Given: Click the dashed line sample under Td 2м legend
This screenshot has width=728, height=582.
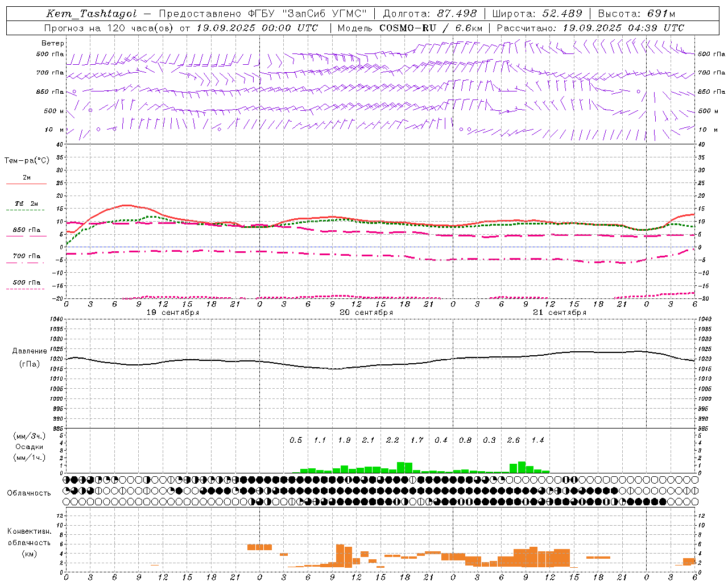Looking at the screenshot, I should [x=25, y=210].
